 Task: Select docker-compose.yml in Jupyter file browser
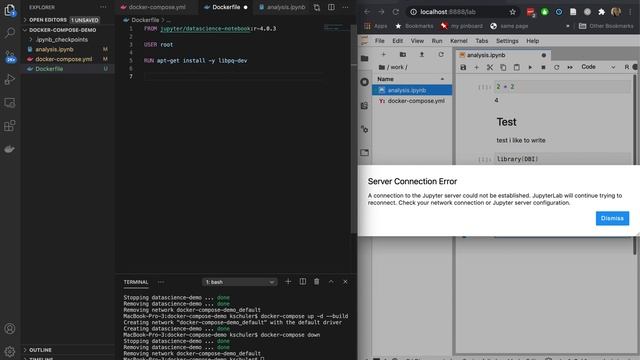(x=412, y=101)
